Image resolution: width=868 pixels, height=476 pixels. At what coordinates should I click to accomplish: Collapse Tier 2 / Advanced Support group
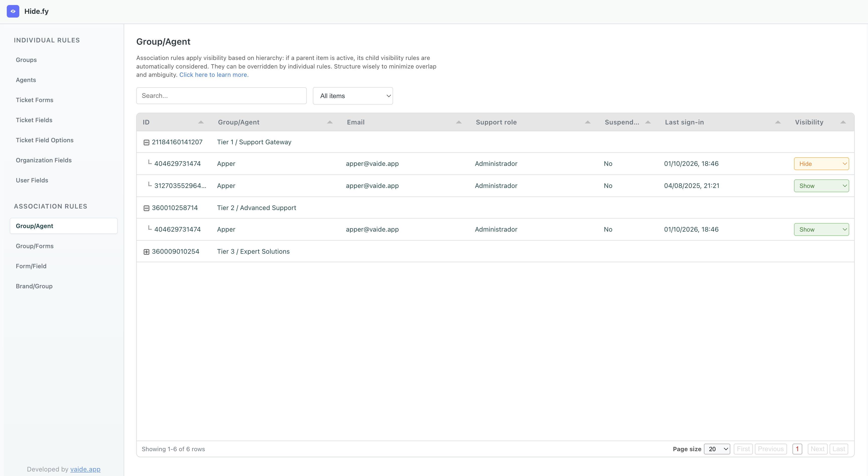146,208
